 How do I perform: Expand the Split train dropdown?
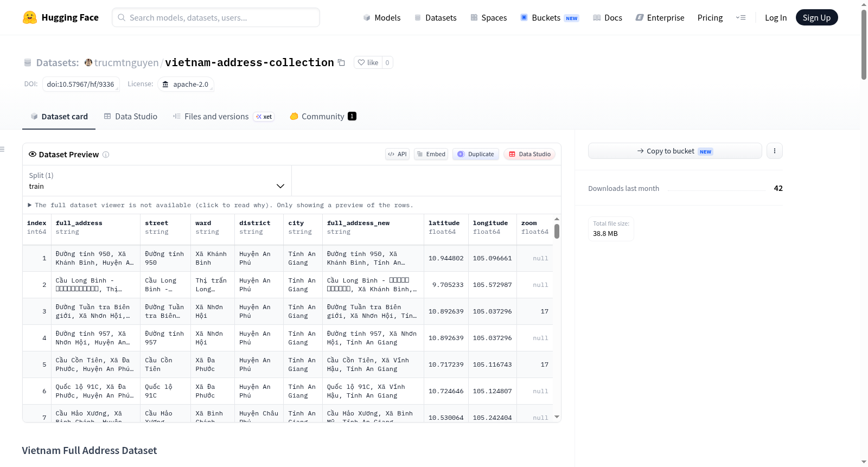(157, 181)
